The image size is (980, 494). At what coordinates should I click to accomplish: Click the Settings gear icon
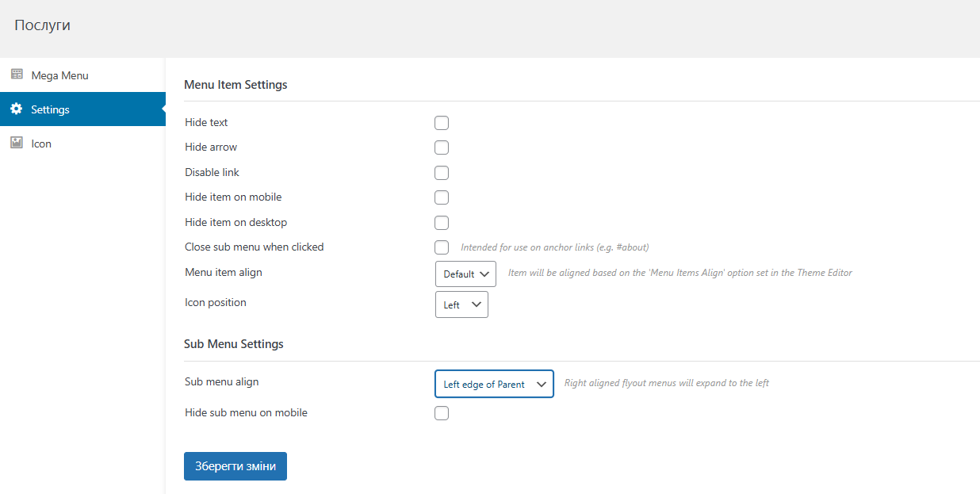click(x=17, y=109)
